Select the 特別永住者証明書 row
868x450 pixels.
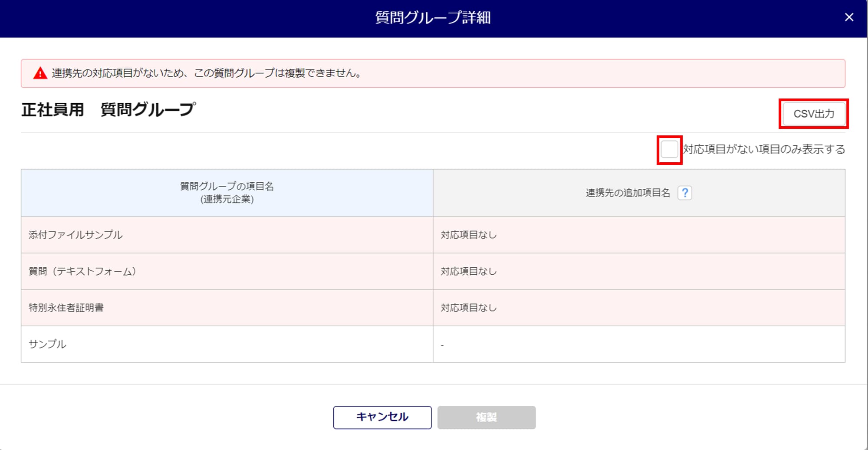66,308
